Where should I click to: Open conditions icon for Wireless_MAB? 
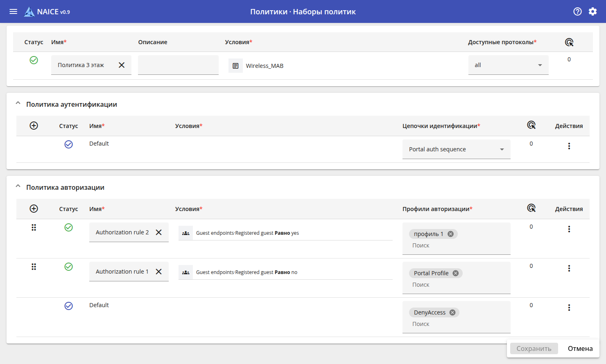pyautogui.click(x=235, y=66)
